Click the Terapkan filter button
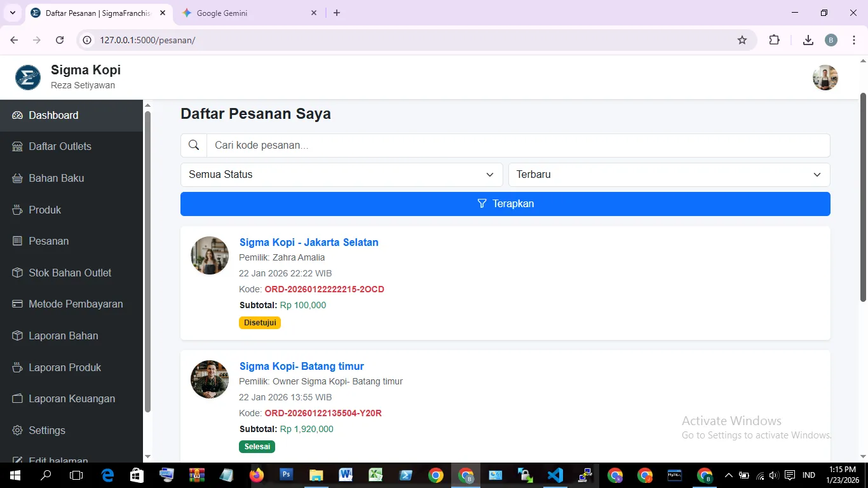 pos(505,204)
